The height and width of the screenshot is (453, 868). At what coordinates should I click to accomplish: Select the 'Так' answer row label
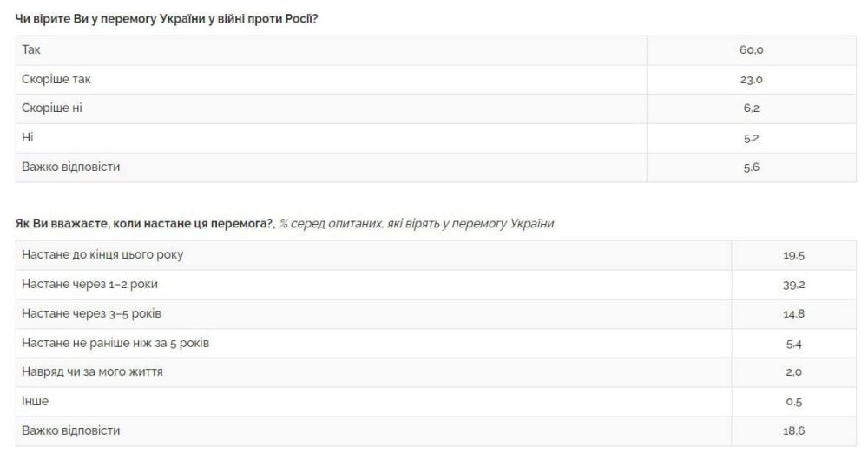pyautogui.click(x=31, y=50)
